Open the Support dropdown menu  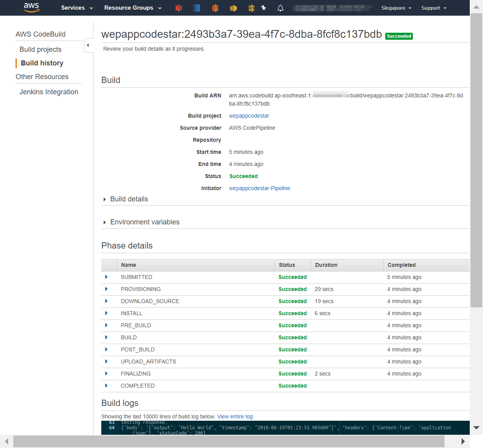click(x=434, y=8)
